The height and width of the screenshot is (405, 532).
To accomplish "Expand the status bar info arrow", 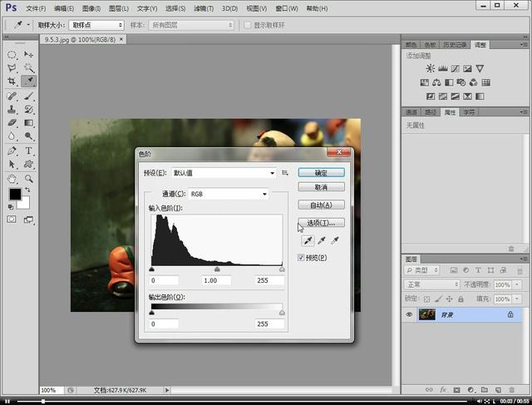I will coord(167,390).
